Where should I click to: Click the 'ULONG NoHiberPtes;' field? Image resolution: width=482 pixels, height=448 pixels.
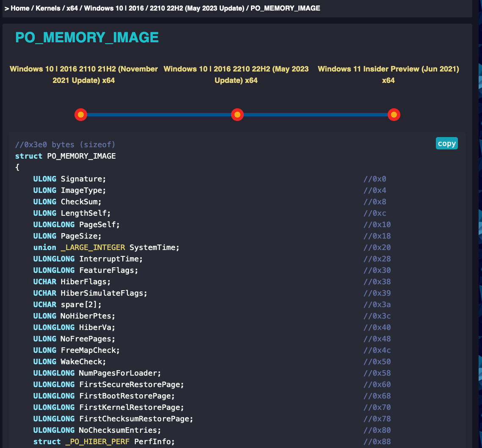pyautogui.click(x=74, y=316)
